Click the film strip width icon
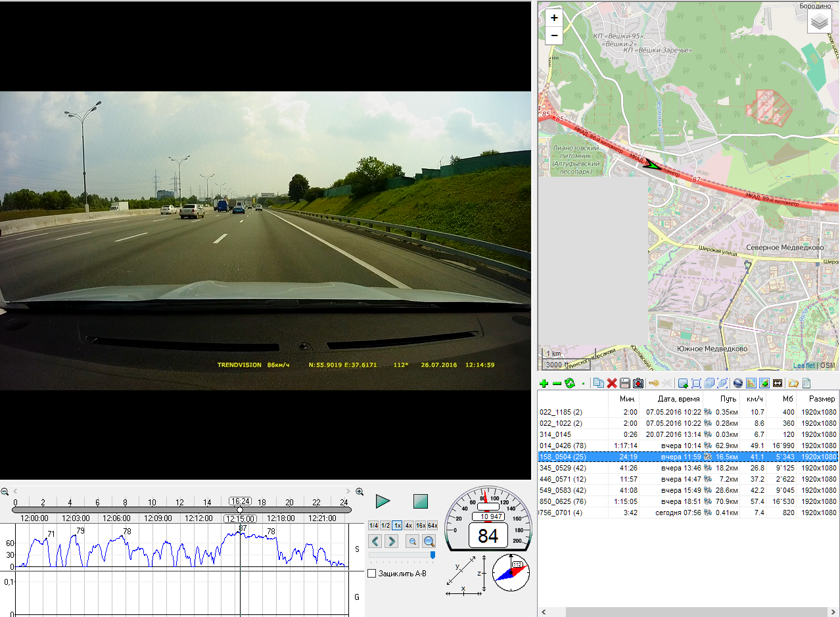This screenshot has height=617, width=840. [777, 383]
